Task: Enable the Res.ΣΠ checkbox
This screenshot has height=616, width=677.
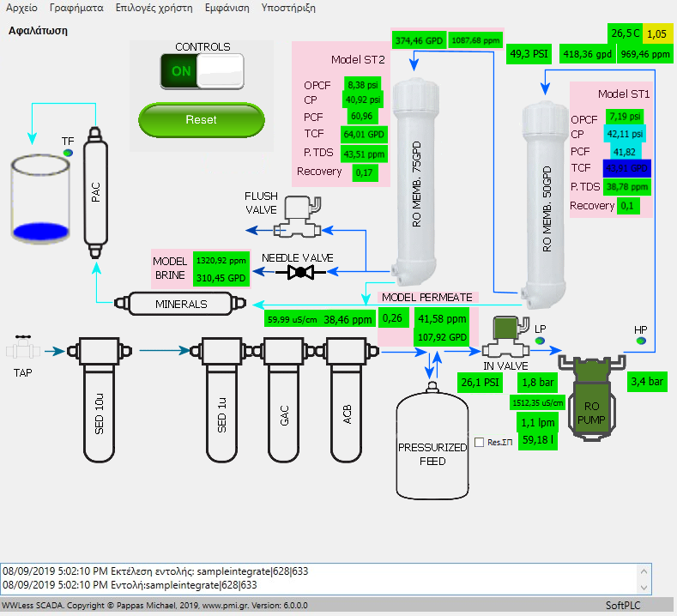Action: tap(480, 443)
